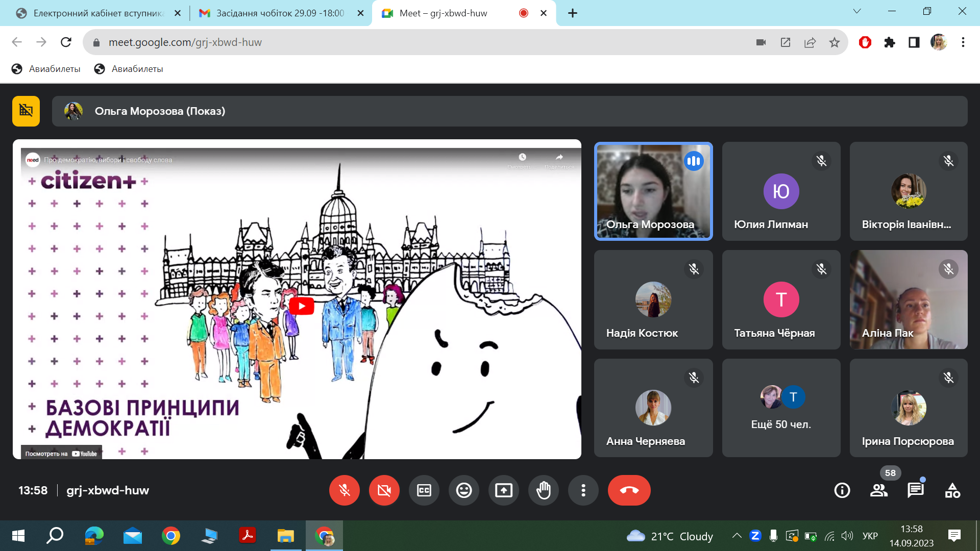
Task: Select Ольга Морозова video tile
Action: click(653, 191)
